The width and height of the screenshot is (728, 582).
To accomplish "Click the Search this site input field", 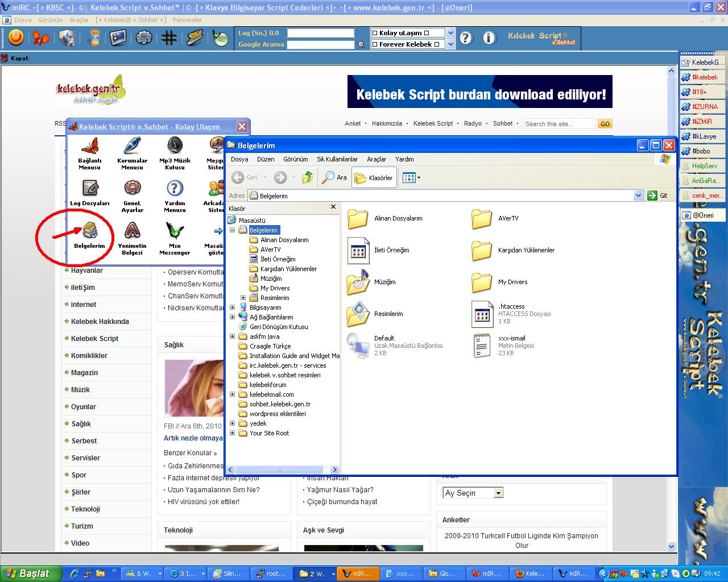I will point(559,124).
